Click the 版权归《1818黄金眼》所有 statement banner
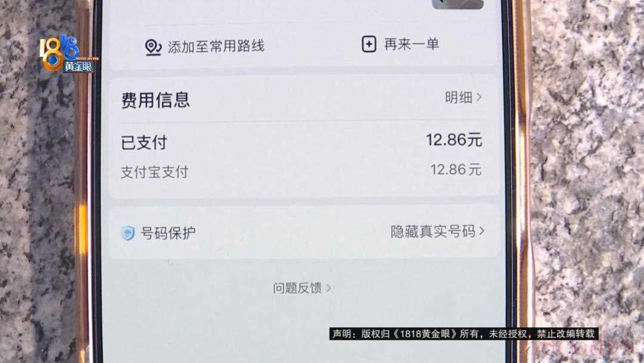Image resolution: width=644 pixels, height=363 pixels. (464, 333)
